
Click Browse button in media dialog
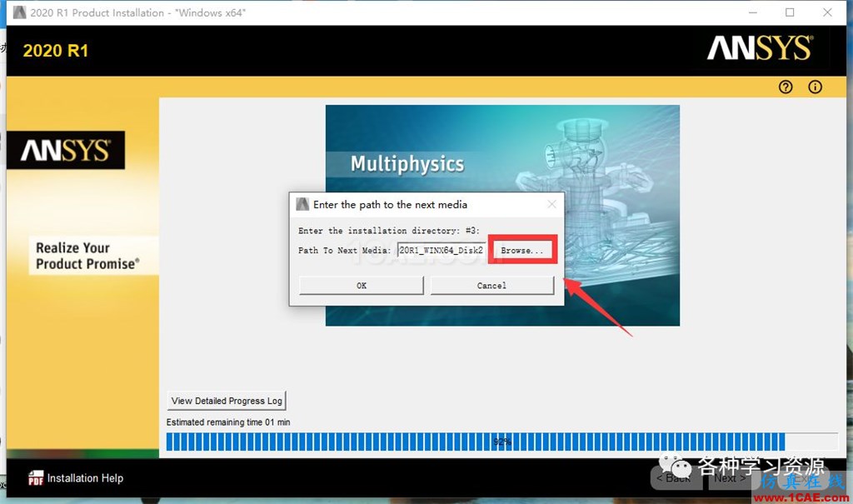522,250
